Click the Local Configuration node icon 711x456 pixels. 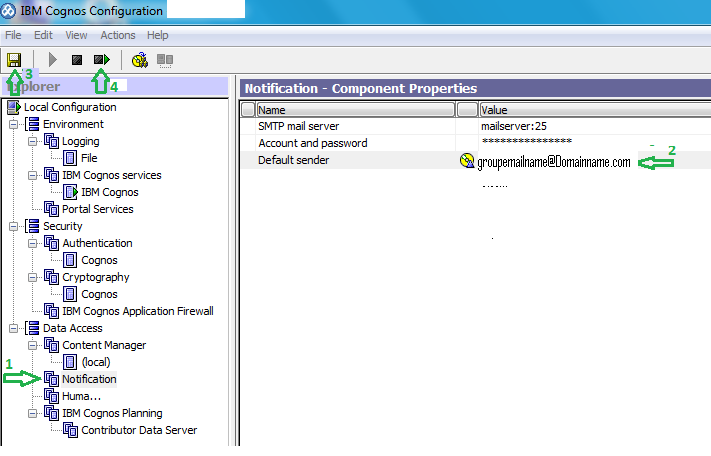click(x=14, y=107)
